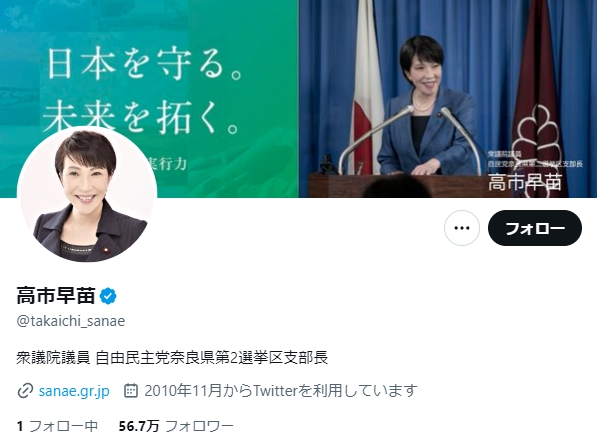
Task: Click the blue verified badge icon
Action: click(108, 296)
